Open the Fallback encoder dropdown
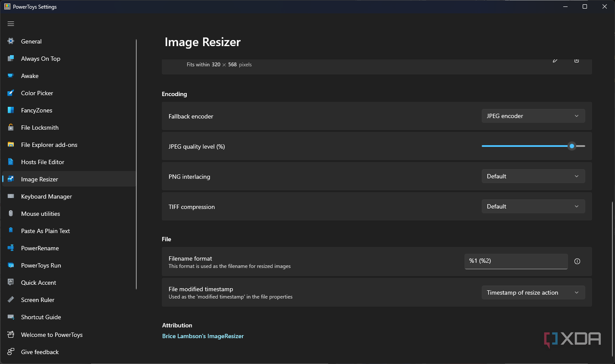615x364 pixels. point(533,115)
